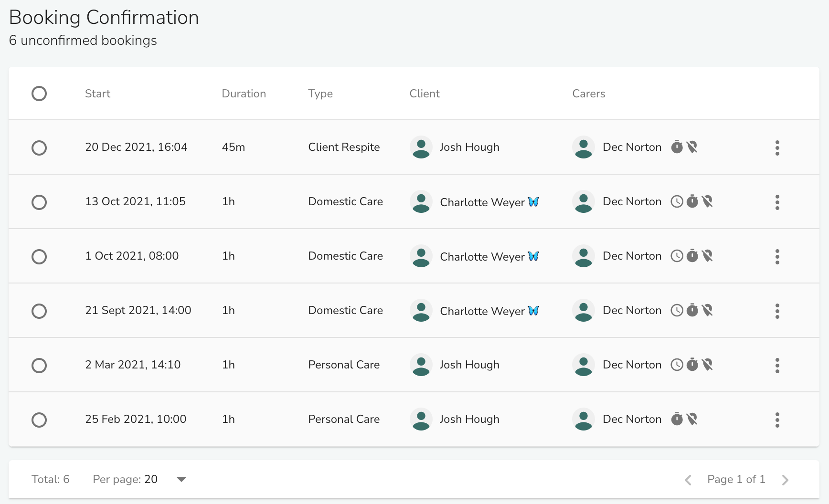The width and height of the screenshot is (829, 504).
Task: Click the no-location icon in 13 Oct 2021 row
Action: tap(707, 201)
